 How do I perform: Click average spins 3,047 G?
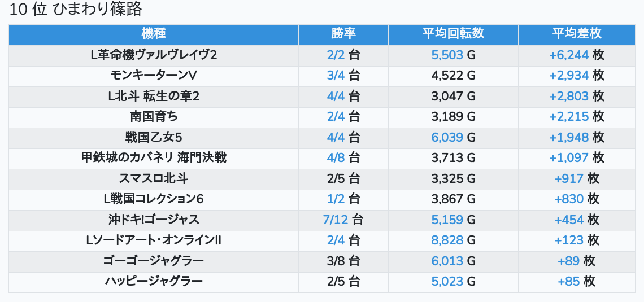tap(453, 96)
